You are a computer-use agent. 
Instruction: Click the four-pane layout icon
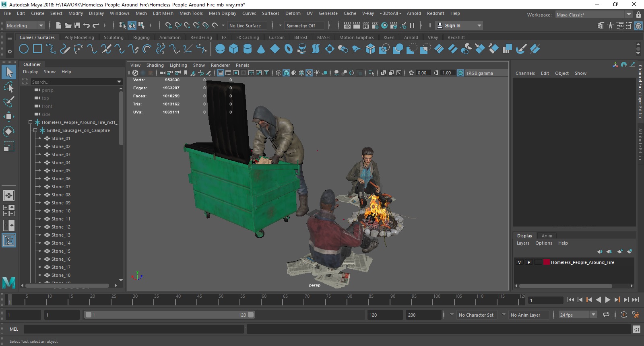coord(9,210)
